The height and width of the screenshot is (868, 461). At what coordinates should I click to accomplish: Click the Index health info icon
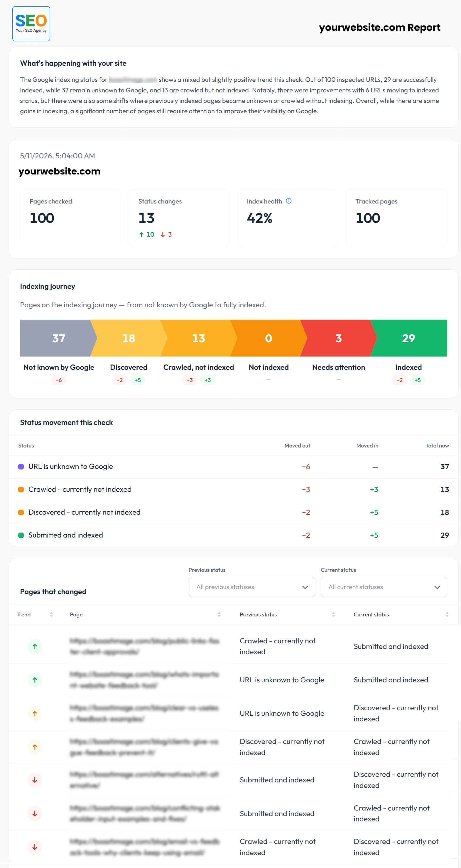289,201
